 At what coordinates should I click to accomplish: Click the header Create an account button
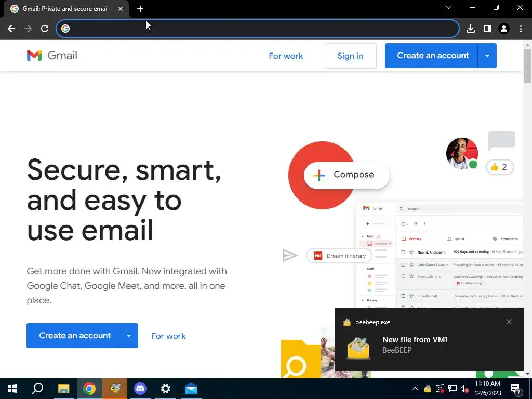pyautogui.click(x=431, y=55)
